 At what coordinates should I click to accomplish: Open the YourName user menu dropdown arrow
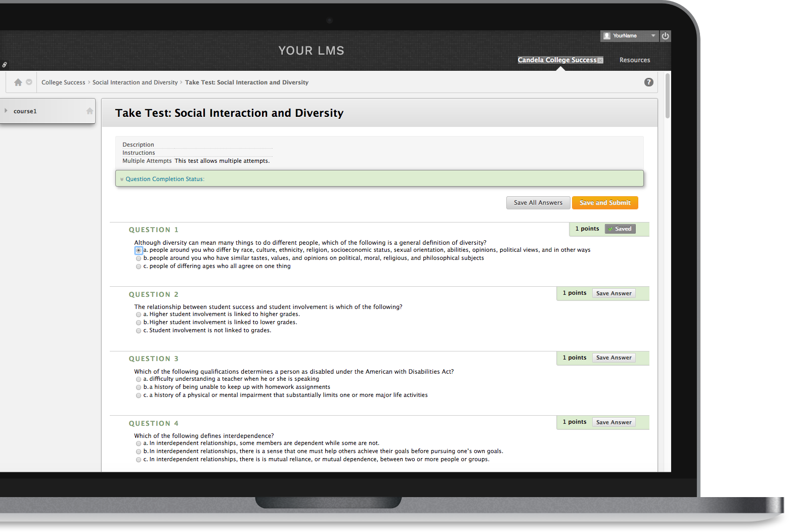[653, 36]
